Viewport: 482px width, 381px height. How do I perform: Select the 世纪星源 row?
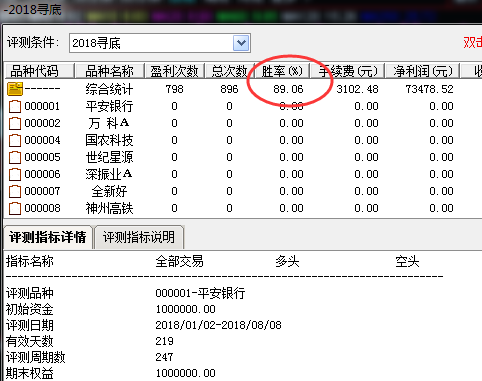click(109, 157)
